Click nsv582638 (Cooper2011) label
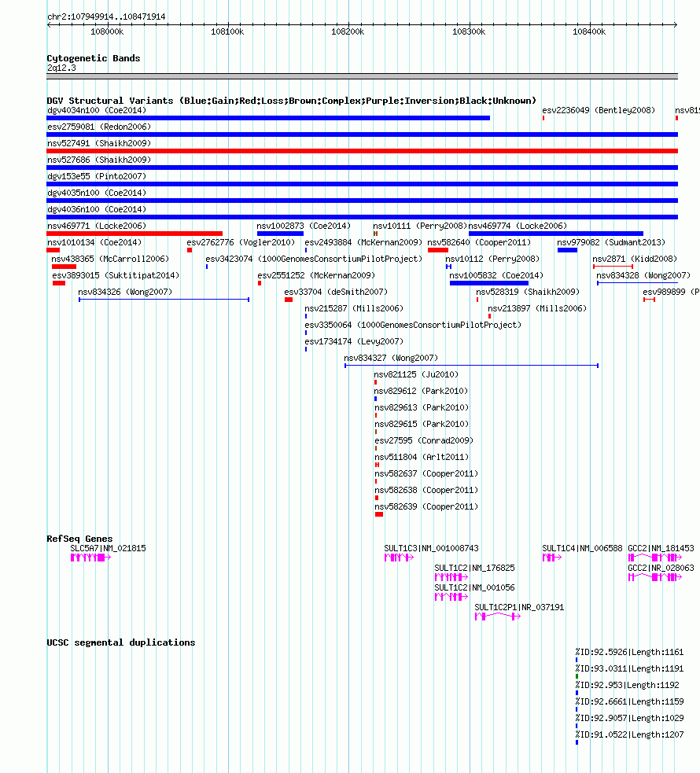700x773 pixels. (x=426, y=490)
